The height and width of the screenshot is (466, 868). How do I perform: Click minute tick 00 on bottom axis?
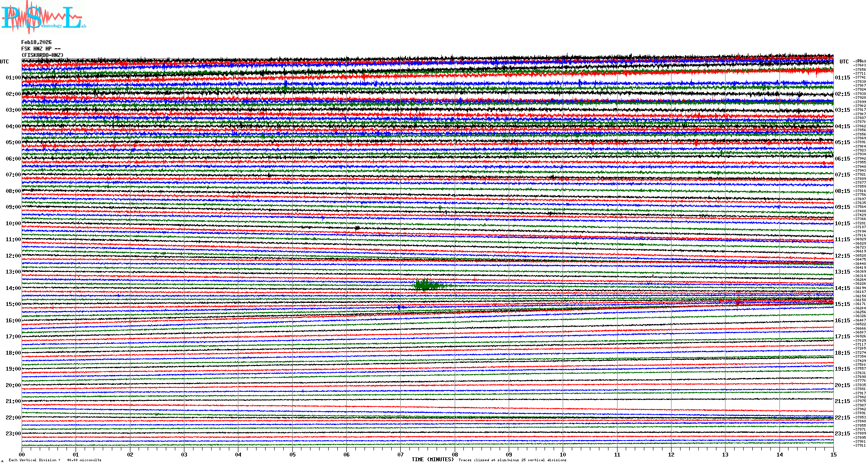pos(22,454)
